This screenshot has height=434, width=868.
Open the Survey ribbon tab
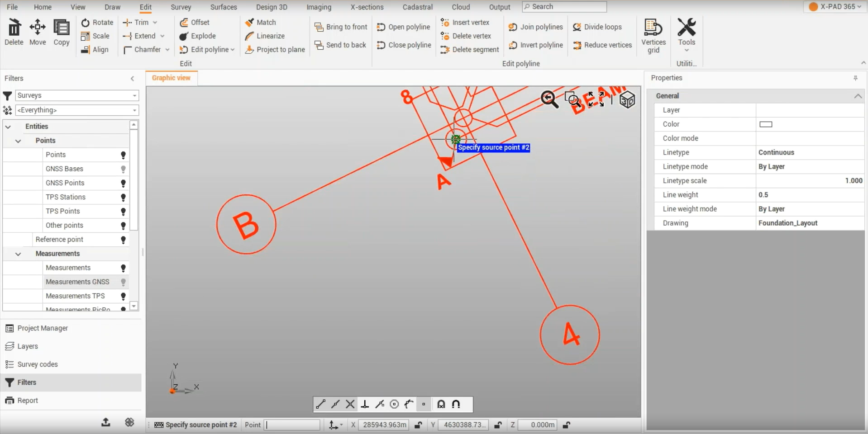(x=181, y=7)
